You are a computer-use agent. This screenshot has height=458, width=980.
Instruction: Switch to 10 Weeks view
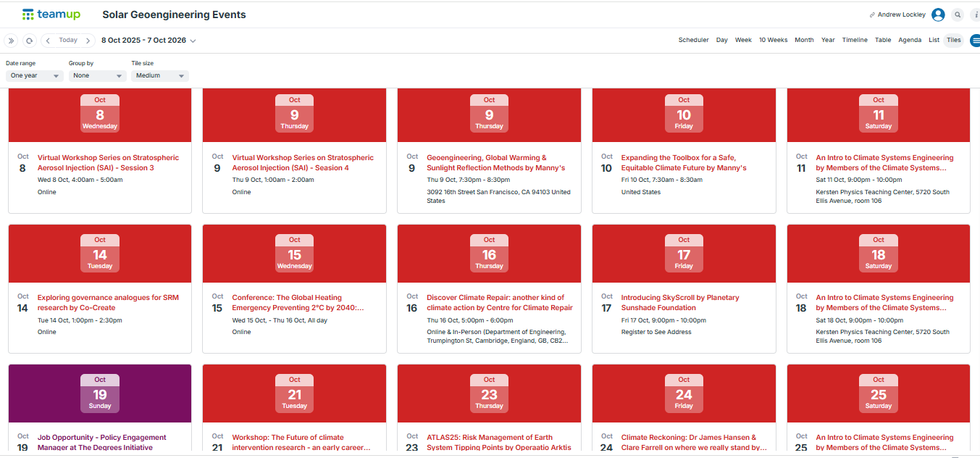coord(773,41)
